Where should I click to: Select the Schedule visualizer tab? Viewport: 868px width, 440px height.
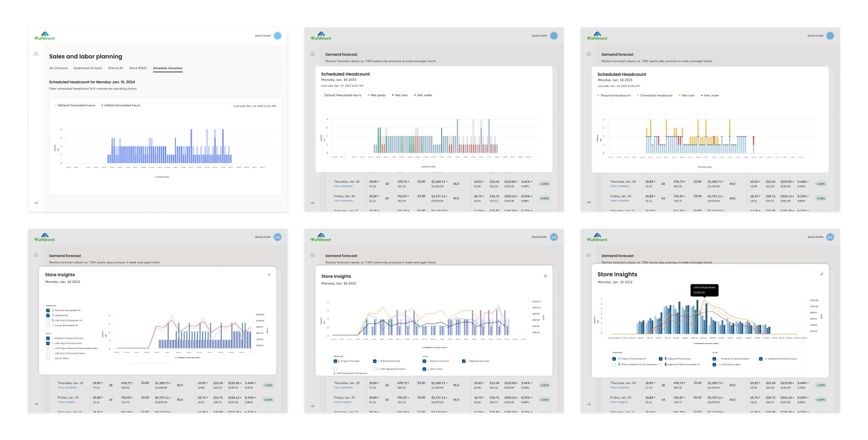point(168,68)
